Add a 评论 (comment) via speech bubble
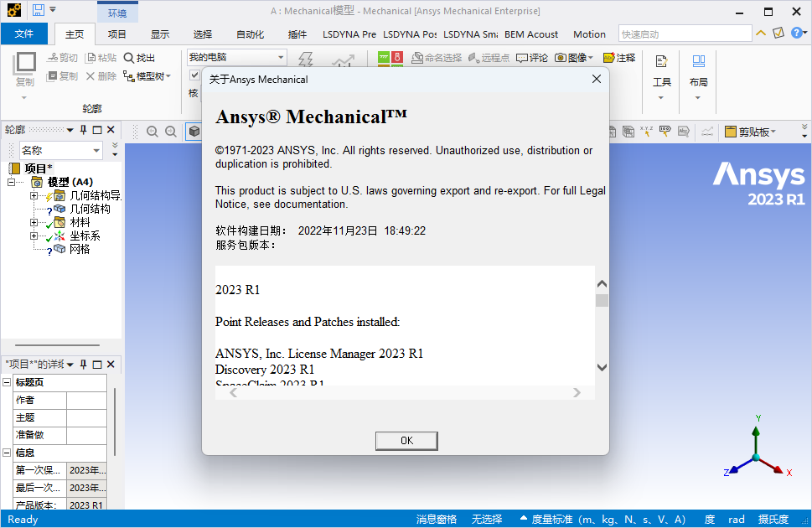Image resolution: width=812 pixels, height=528 pixels. tap(532, 58)
